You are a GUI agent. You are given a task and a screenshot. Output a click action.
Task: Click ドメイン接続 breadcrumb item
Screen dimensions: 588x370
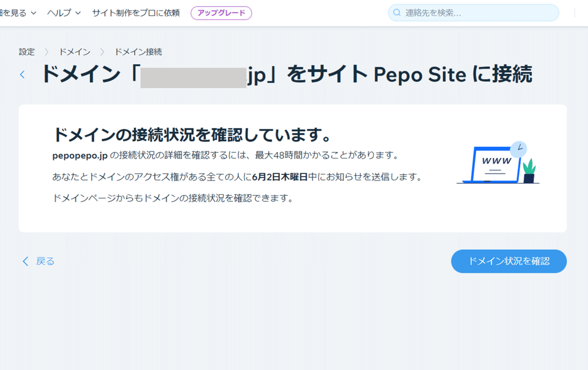[x=138, y=51]
